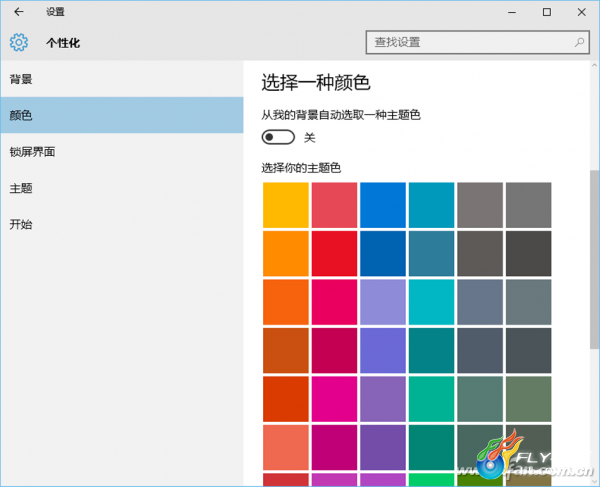Choose the lavender swatch in third row

[x=383, y=302]
